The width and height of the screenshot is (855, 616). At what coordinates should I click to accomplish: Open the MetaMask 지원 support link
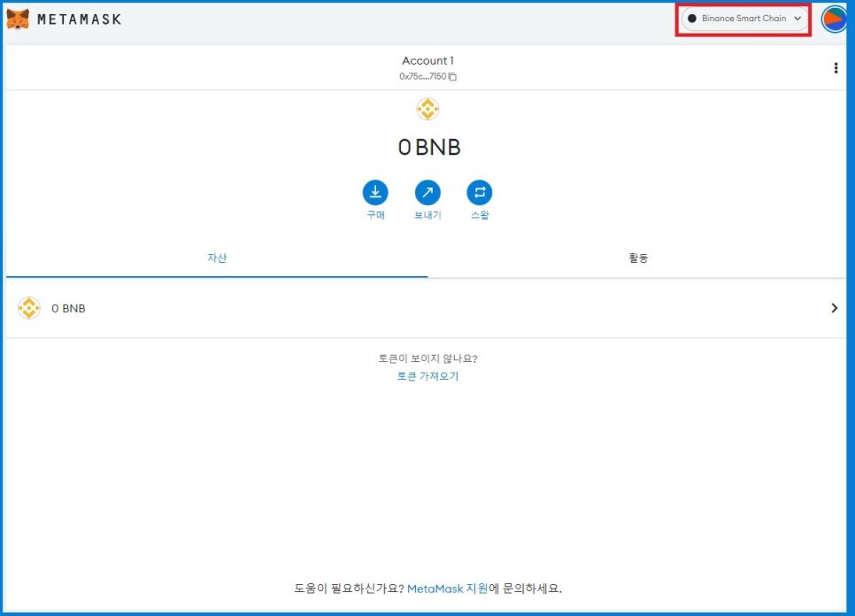(447, 589)
